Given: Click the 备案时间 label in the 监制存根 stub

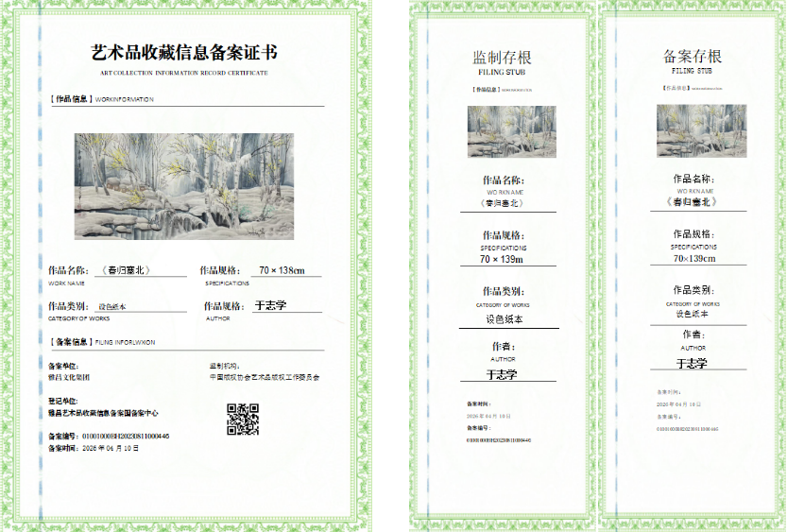Looking at the screenshot, I should (478, 404).
